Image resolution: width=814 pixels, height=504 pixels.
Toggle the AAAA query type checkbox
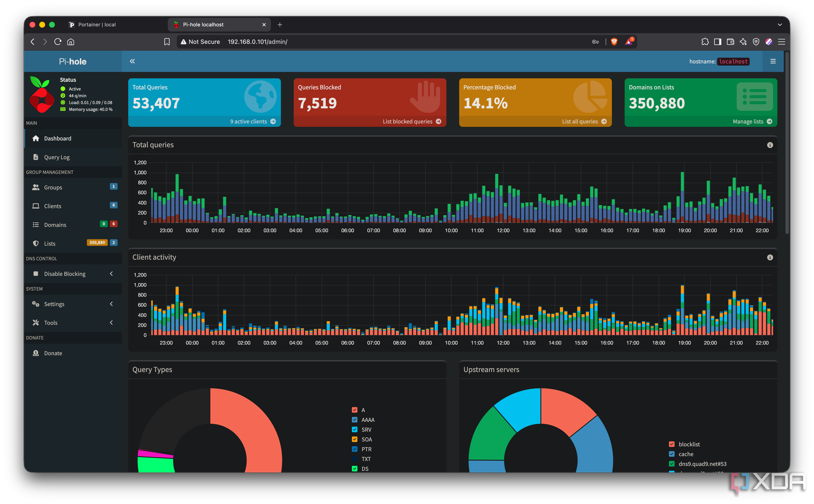tap(354, 420)
